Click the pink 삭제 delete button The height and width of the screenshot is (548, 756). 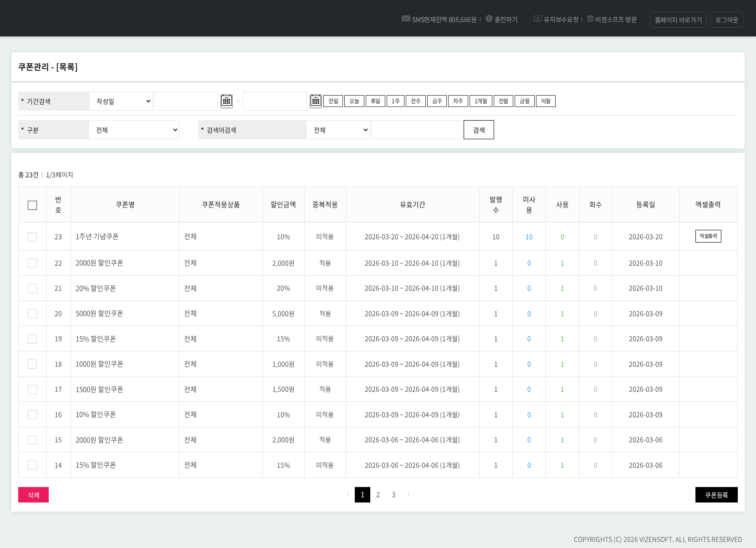point(33,495)
